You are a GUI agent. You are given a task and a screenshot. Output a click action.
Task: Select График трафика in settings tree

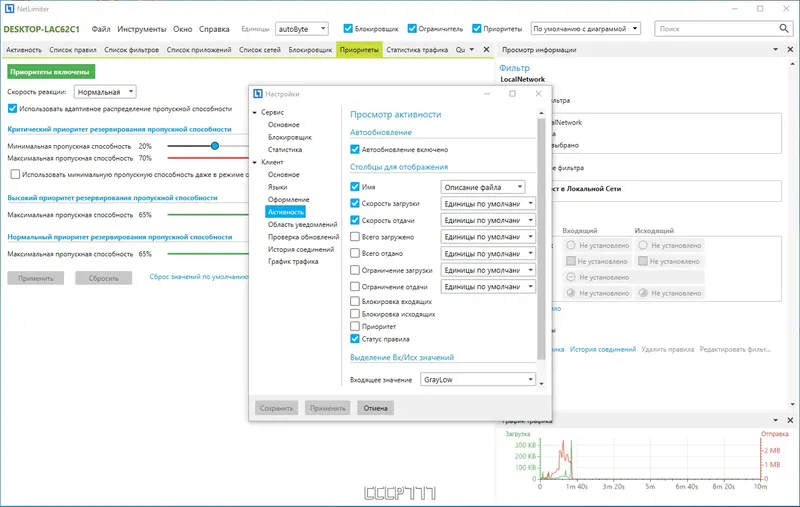coord(293,262)
